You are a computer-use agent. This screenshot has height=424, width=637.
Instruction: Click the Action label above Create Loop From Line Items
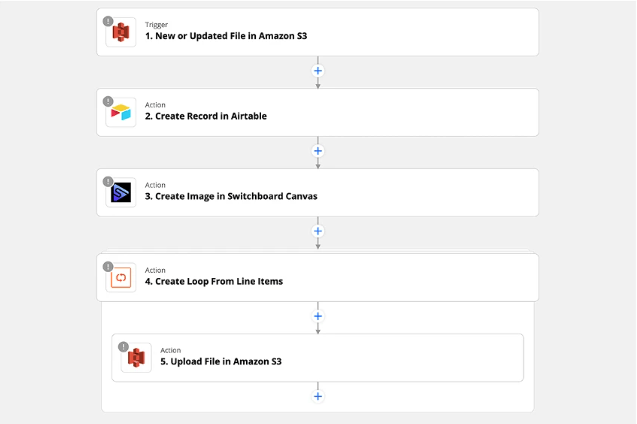click(155, 270)
